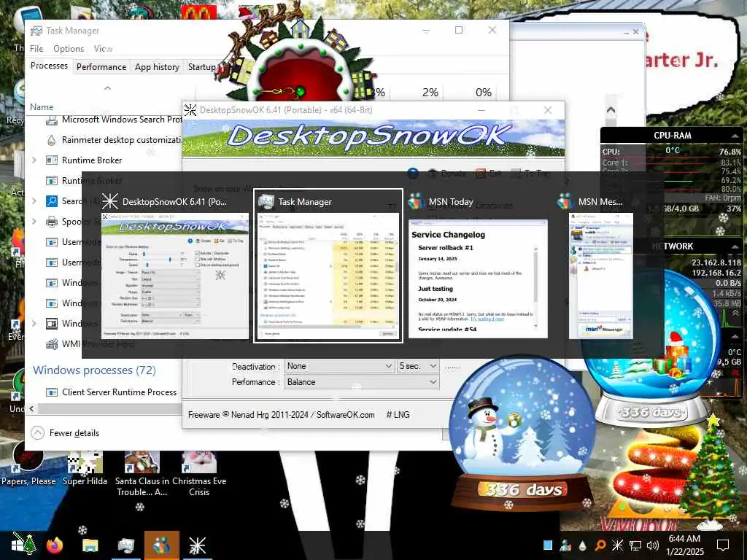Open the File menu in Task Manager

(36, 49)
